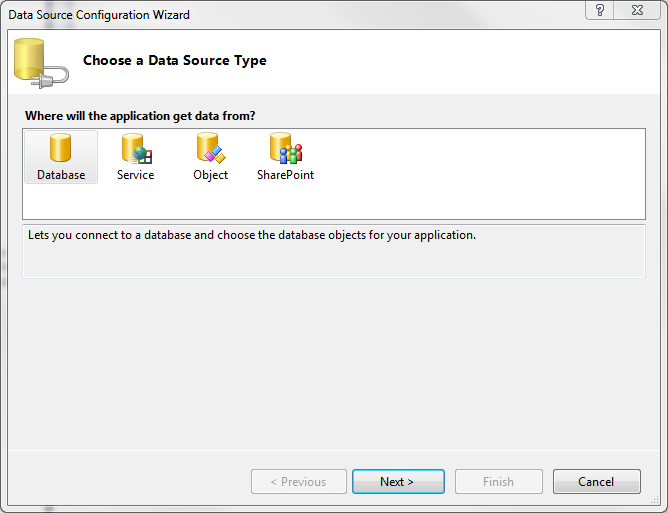Click the "Database" text label
Image resolution: width=668 pixels, height=513 pixels.
61,175
